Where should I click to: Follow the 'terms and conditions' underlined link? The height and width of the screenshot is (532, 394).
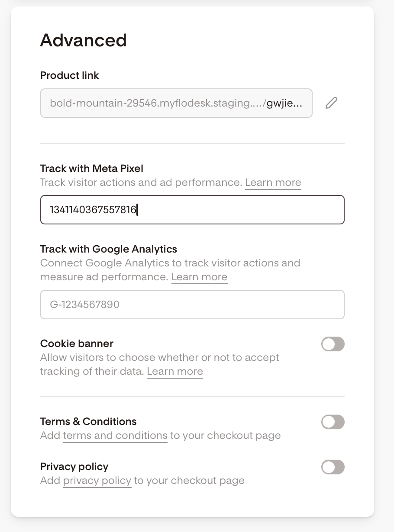(115, 435)
